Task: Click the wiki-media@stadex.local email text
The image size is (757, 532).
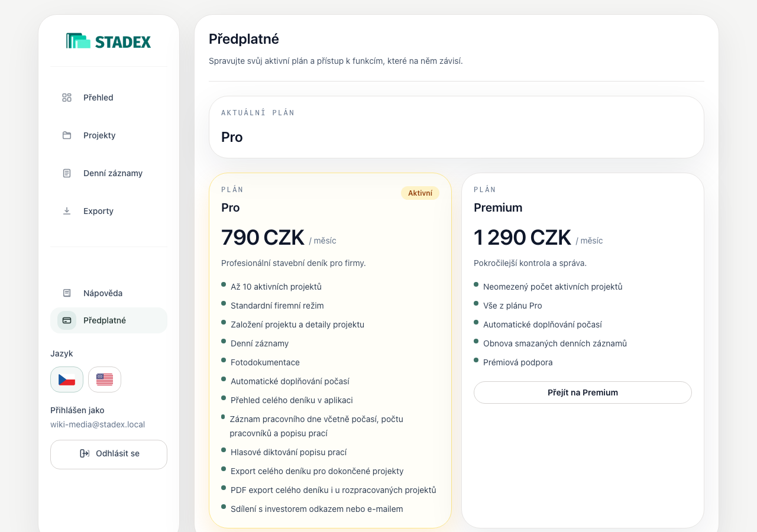Action: (x=98, y=424)
